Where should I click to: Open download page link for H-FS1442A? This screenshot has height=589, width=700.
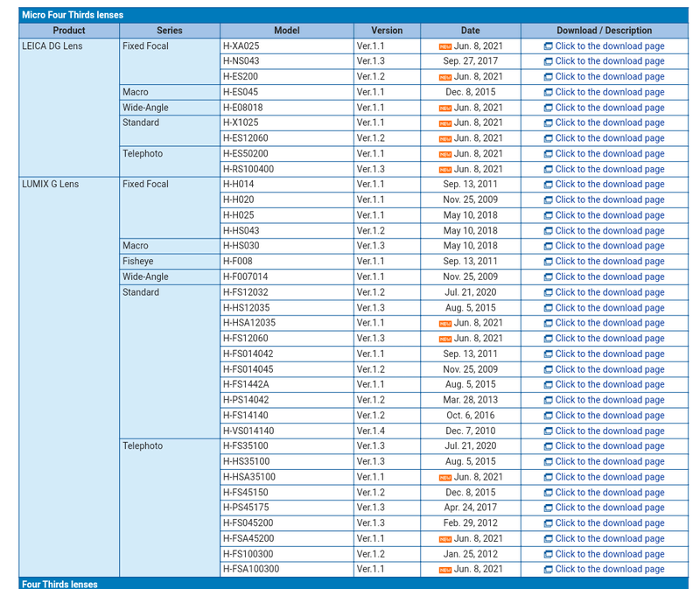click(609, 384)
